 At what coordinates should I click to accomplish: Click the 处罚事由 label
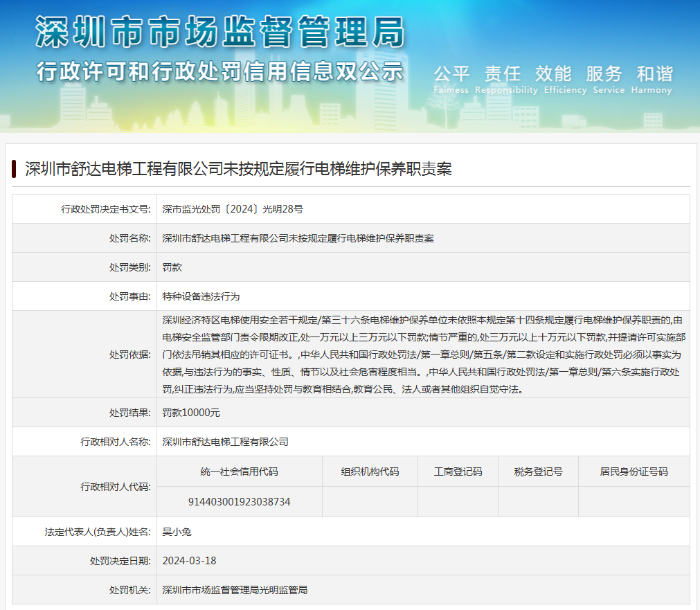(x=130, y=296)
